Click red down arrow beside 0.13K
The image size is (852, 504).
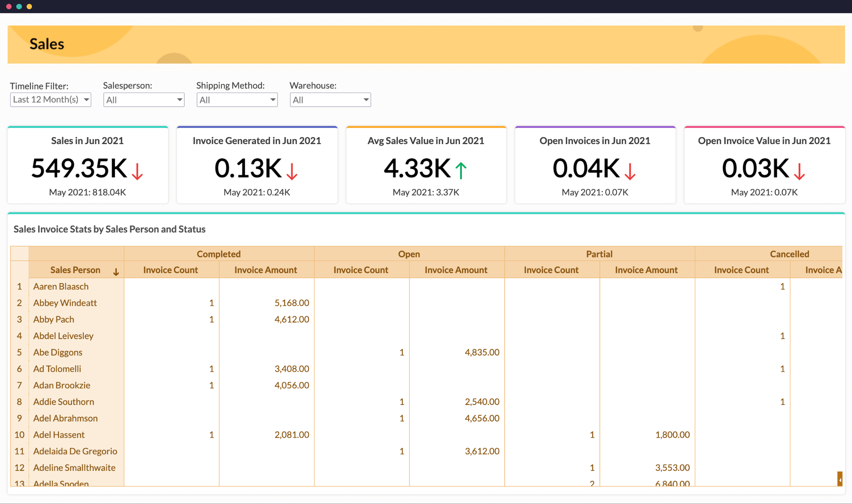point(292,171)
